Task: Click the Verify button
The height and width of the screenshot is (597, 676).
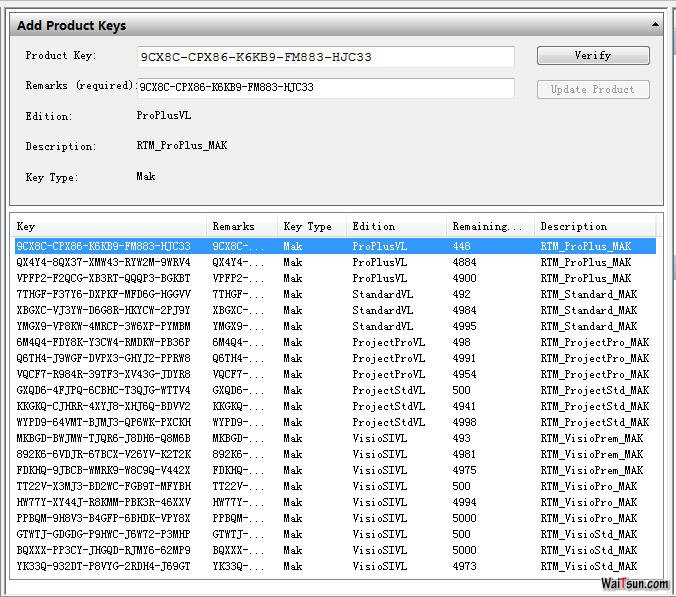Action: coord(592,56)
